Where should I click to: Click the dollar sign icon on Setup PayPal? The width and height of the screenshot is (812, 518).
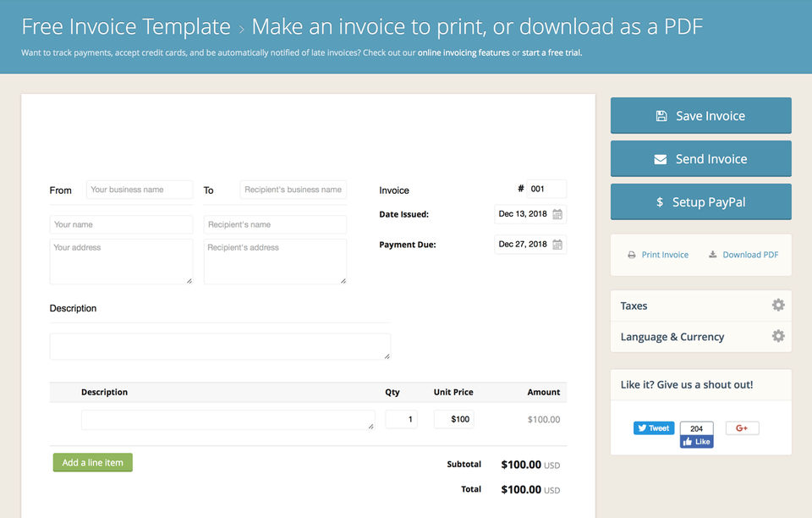(660, 202)
